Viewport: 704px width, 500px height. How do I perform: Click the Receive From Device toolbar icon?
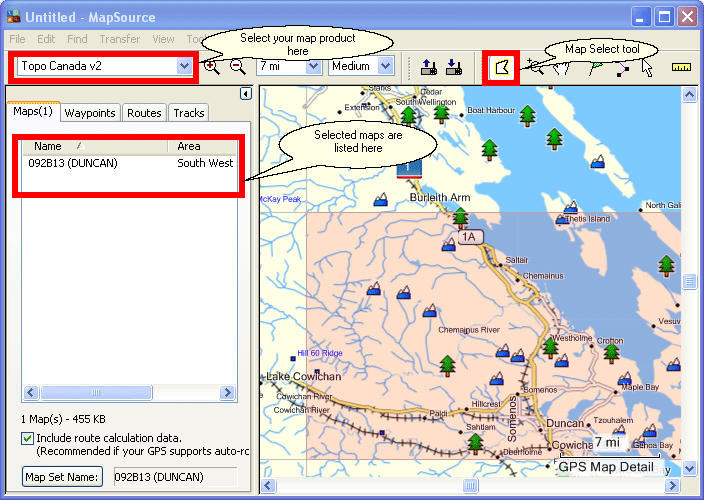click(x=454, y=67)
